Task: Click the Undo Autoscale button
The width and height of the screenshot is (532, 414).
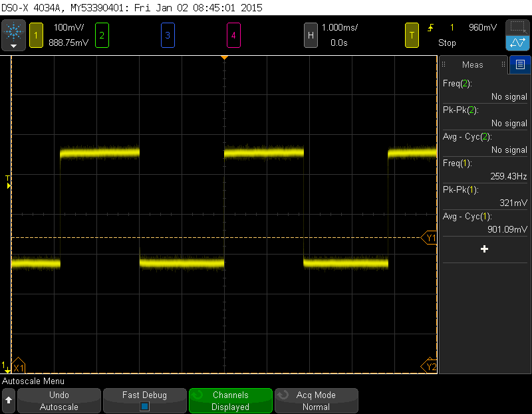Action: pyautogui.click(x=59, y=401)
